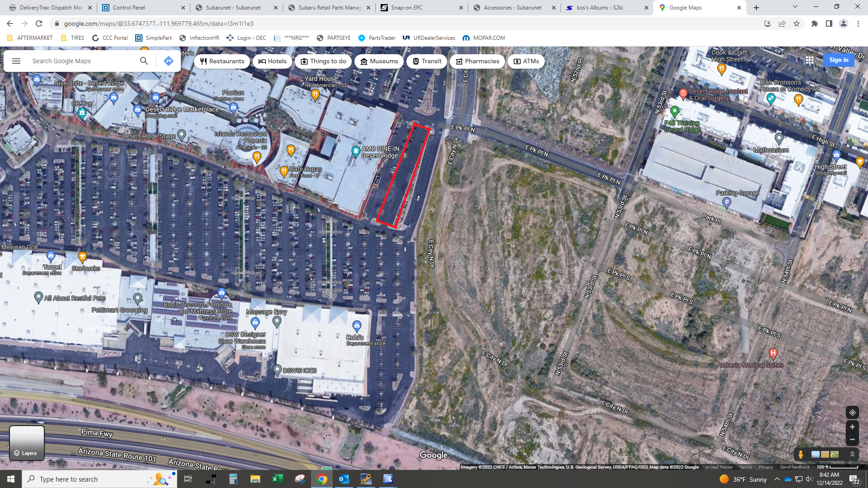Show your location on the map
Screen dimensions: 868x488
pyautogui.click(x=852, y=413)
